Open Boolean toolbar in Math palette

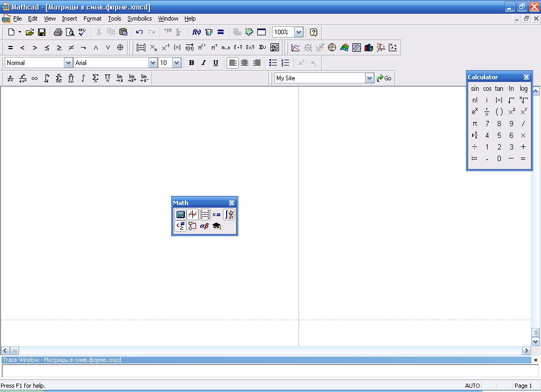[x=181, y=226]
